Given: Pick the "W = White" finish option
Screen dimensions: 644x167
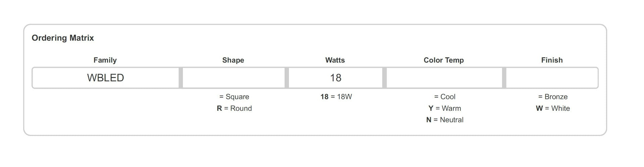Looking at the screenshot, I should click(x=552, y=108).
